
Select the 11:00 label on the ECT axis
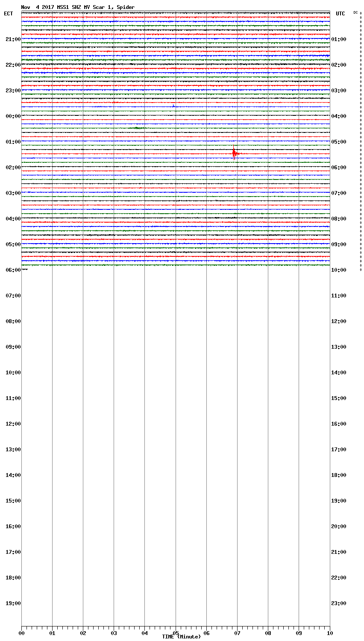[13, 398]
